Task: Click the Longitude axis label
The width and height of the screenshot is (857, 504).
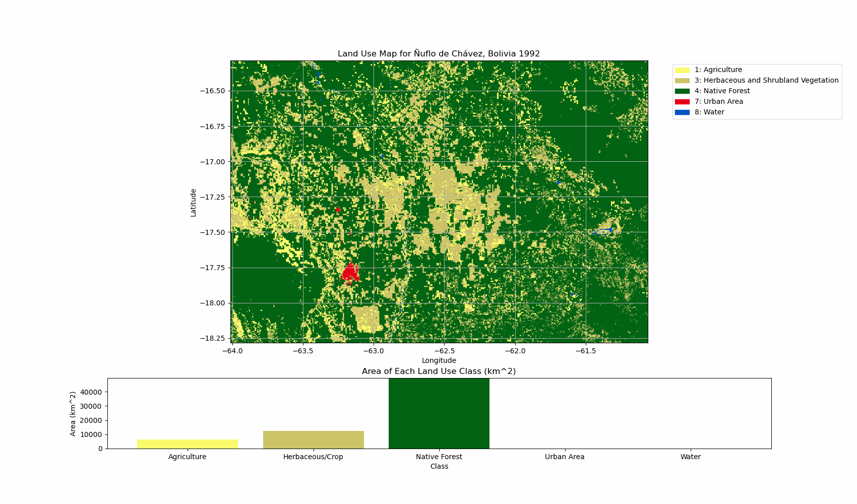Action: coord(439,360)
